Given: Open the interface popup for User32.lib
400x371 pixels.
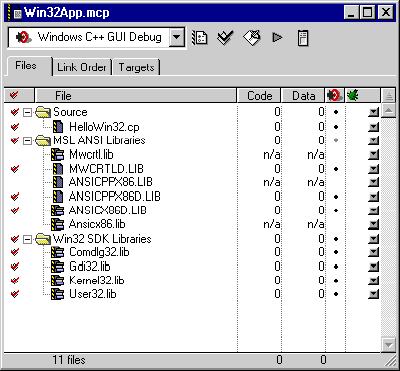Looking at the screenshot, I should (x=374, y=294).
